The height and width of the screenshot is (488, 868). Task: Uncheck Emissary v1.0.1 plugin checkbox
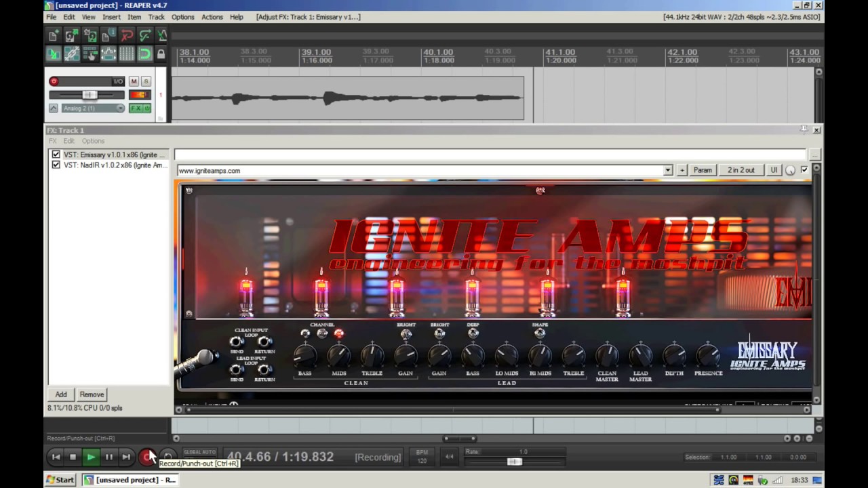pos(56,155)
